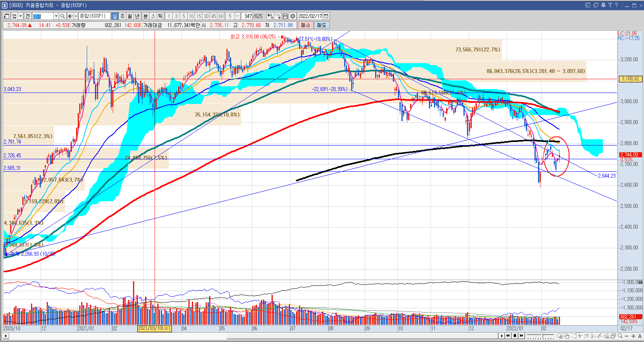Open help question mark icon
Image resolution: width=644 pixels, height=342 pixels.
[x=617, y=5]
